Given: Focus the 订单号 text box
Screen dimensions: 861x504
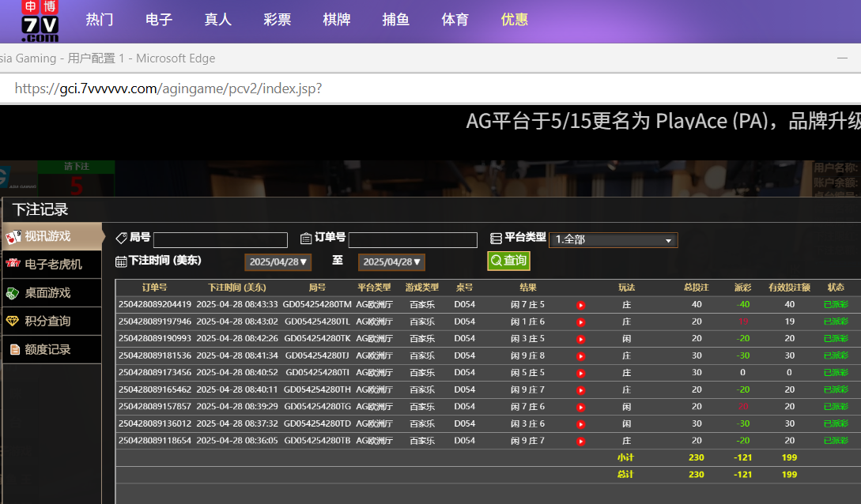Looking at the screenshot, I should coord(413,240).
